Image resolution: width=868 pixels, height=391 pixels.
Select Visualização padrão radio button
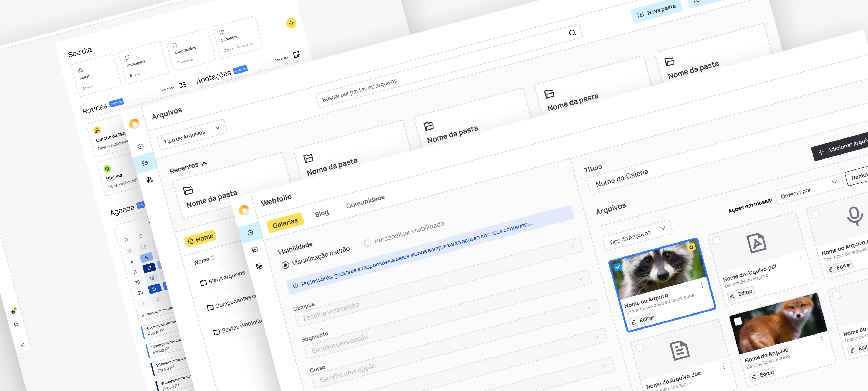point(285,265)
